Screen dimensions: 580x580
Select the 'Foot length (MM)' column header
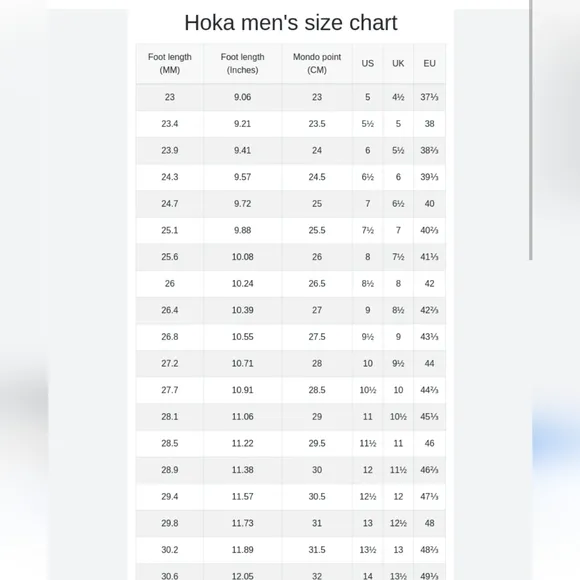pyautogui.click(x=169, y=64)
